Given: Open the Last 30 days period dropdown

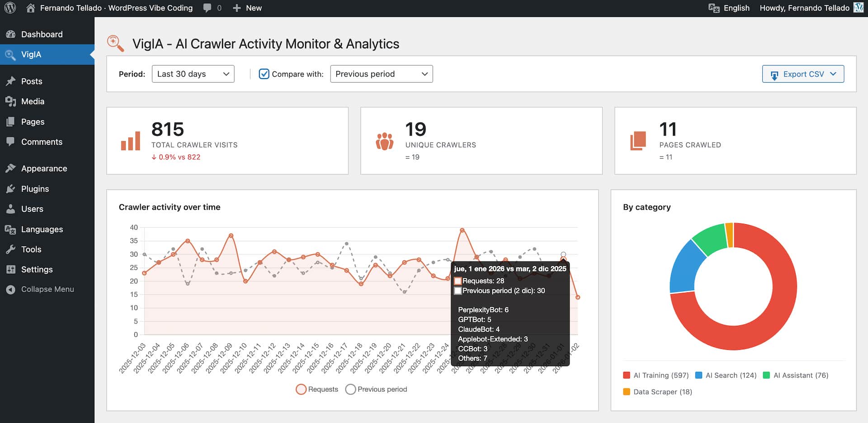Looking at the screenshot, I should click(x=193, y=74).
